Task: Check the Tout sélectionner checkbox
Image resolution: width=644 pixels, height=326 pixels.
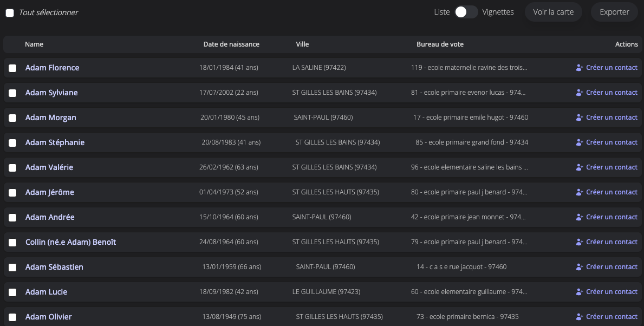Action: 10,12
